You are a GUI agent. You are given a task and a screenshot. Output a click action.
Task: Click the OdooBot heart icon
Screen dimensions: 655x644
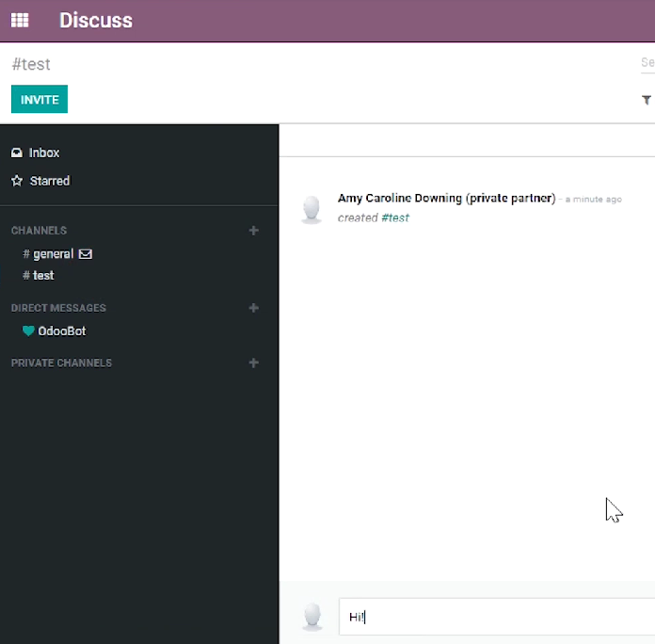tap(28, 331)
